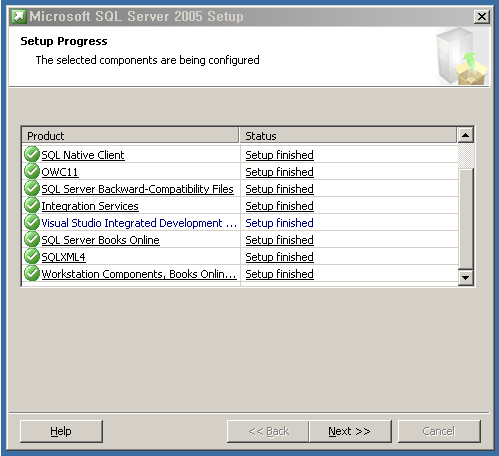Image resolution: width=499 pixels, height=456 pixels.
Task: Open Integration Services product link
Action: (x=90, y=206)
